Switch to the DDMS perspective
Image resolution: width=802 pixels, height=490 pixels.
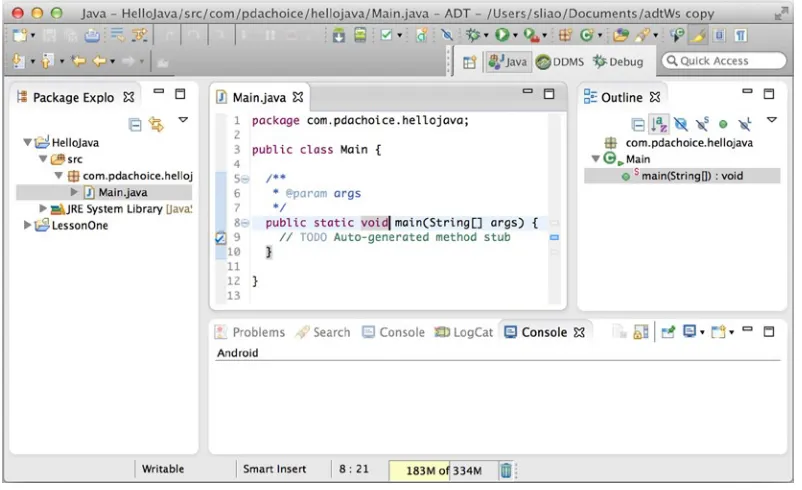[x=560, y=62]
